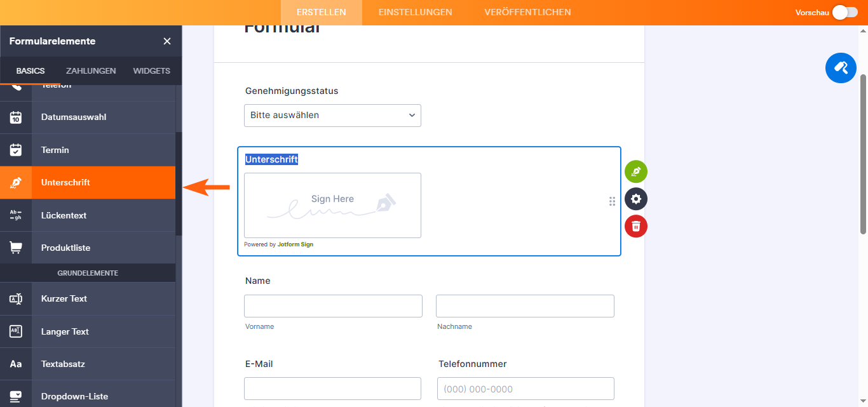
Task: Select the BASICS elements tab
Action: (31, 70)
